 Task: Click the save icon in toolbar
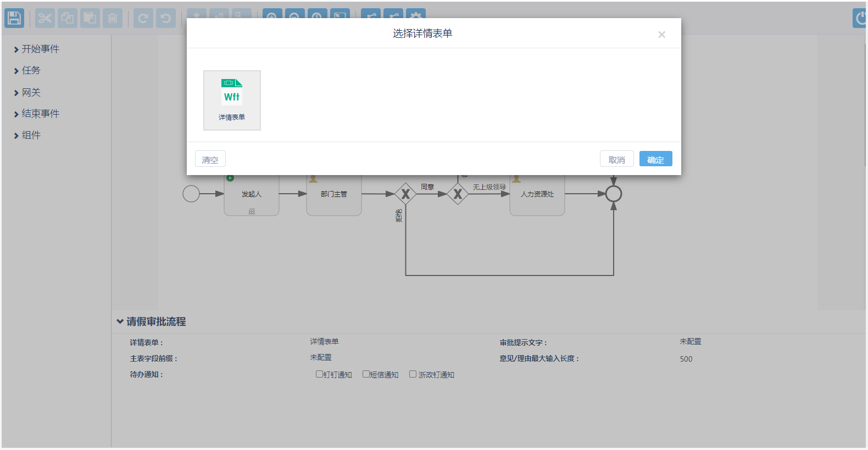(x=14, y=18)
